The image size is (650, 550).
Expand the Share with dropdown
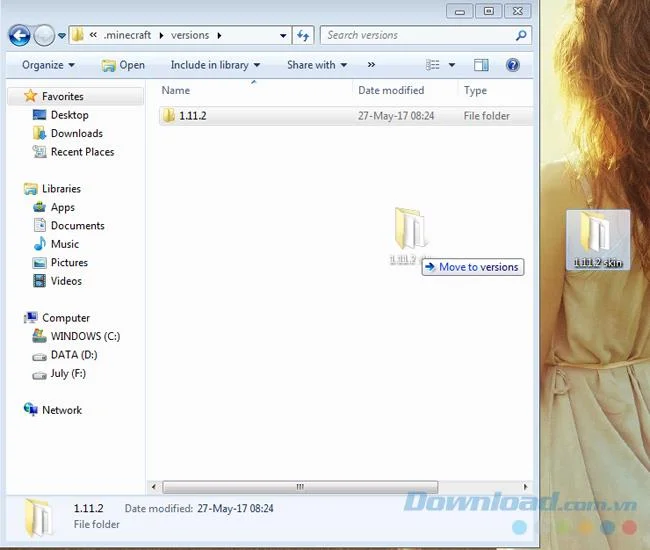(317, 65)
